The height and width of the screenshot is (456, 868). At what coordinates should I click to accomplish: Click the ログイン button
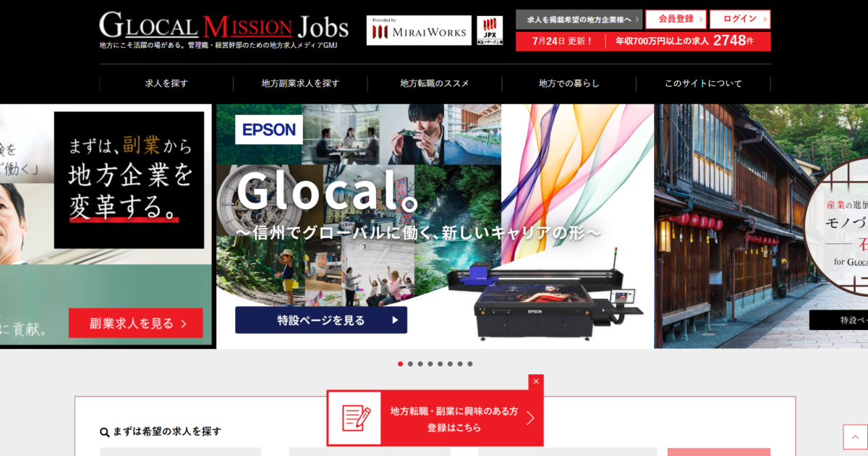[739, 19]
